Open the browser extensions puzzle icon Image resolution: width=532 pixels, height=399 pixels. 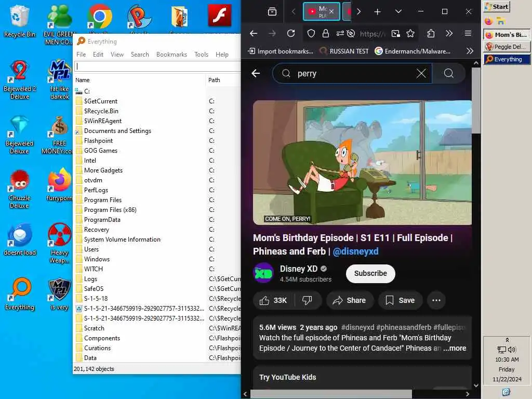click(431, 33)
